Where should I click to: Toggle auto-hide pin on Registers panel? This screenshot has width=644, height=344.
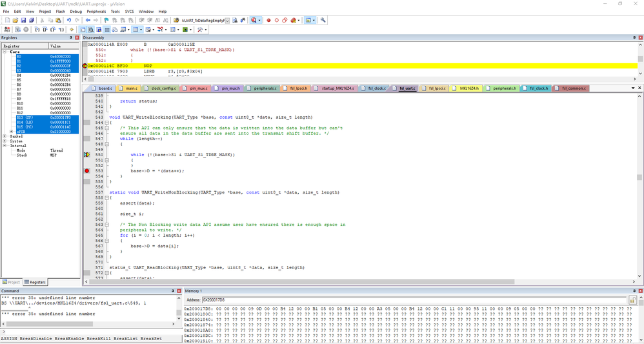[70, 37]
